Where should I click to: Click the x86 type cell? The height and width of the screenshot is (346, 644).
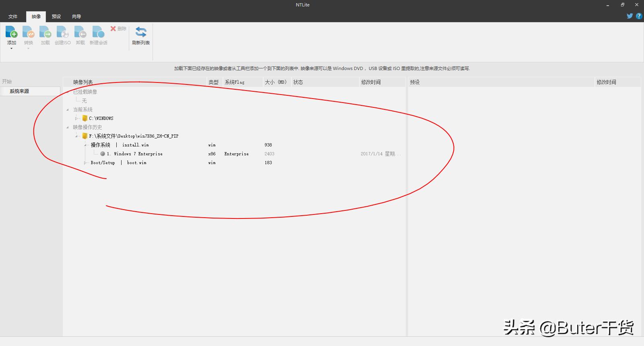pos(212,154)
